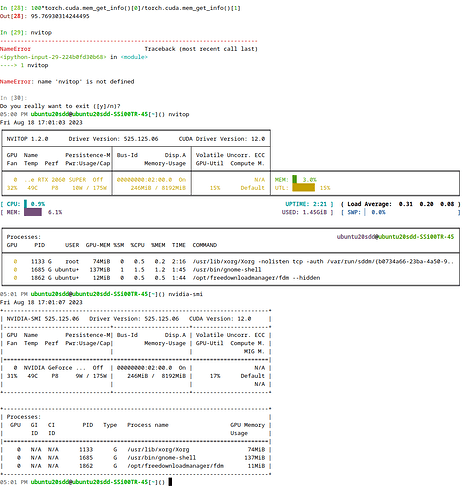Screen dimensions: 464x500
Task: Click 'Traceback (most recent call last)' text
Action: [201, 49]
